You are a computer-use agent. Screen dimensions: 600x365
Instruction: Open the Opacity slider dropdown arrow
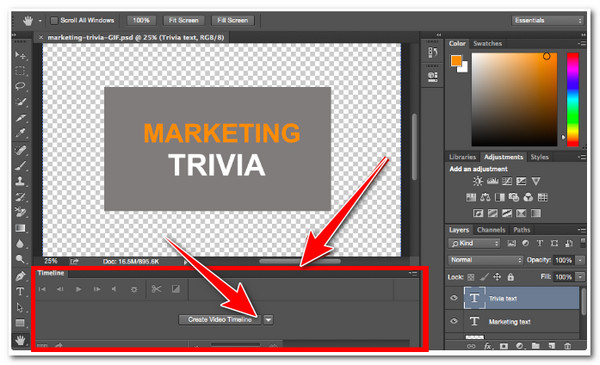pyautogui.click(x=581, y=260)
